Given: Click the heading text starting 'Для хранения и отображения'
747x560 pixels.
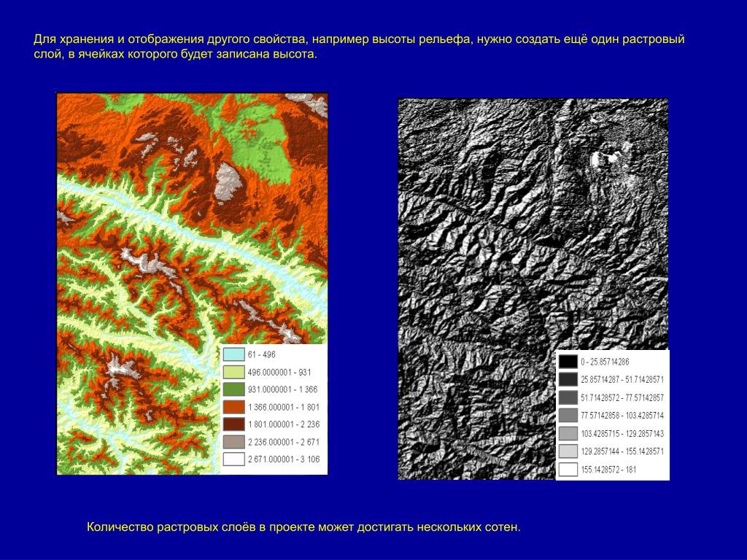Looking at the screenshot, I should point(359,46).
